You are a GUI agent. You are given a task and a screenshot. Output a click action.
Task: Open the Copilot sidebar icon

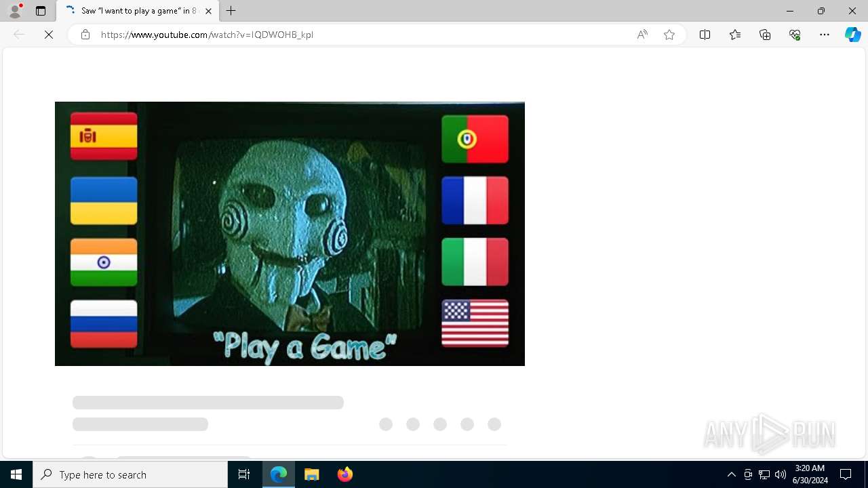click(852, 35)
